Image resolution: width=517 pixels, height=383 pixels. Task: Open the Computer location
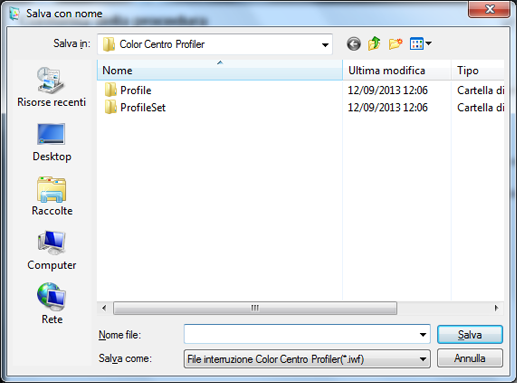pos(52,251)
